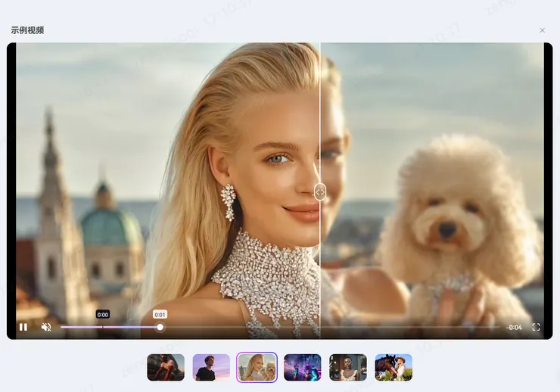Image resolution: width=560 pixels, height=392 pixels.
Task: Click the before/after comparison divider handle
Action: tap(320, 192)
